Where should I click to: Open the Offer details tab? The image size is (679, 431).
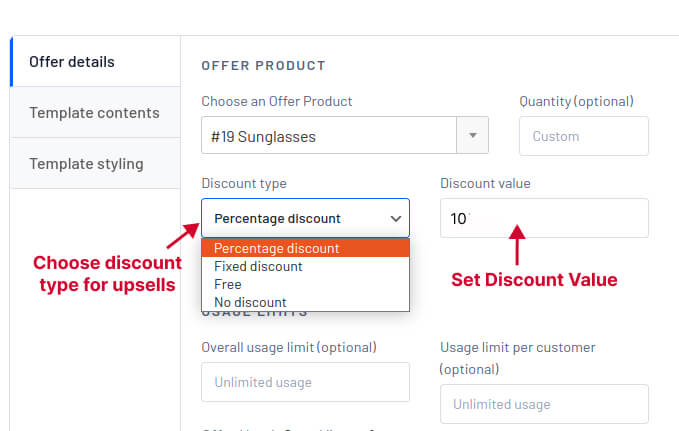95,62
